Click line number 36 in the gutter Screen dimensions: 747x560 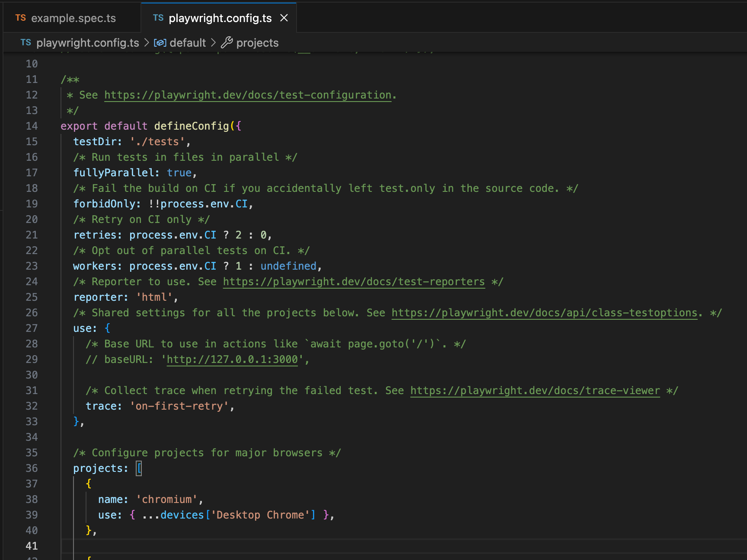click(x=32, y=468)
